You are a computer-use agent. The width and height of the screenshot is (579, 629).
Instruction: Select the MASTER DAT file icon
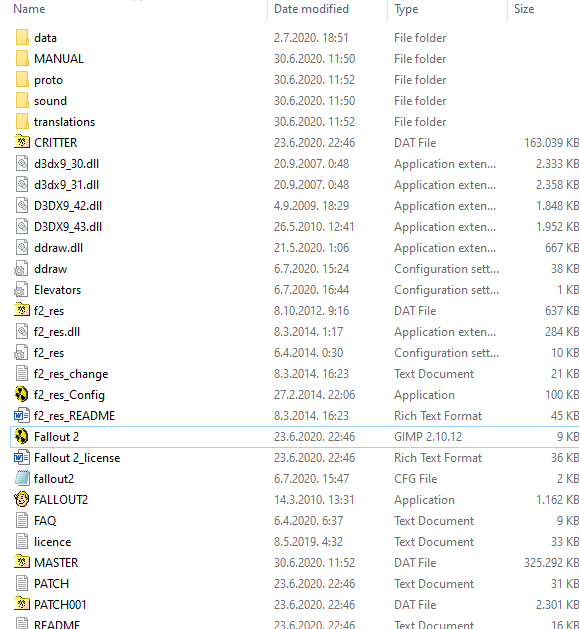pos(22,562)
